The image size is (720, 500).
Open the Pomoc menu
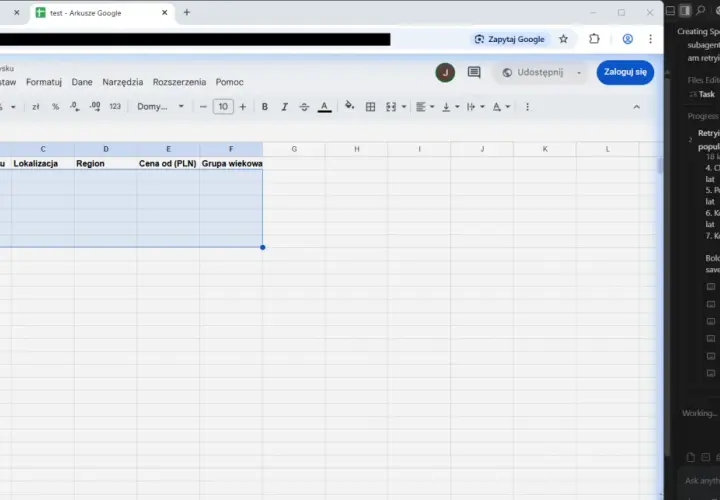[x=230, y=82]
